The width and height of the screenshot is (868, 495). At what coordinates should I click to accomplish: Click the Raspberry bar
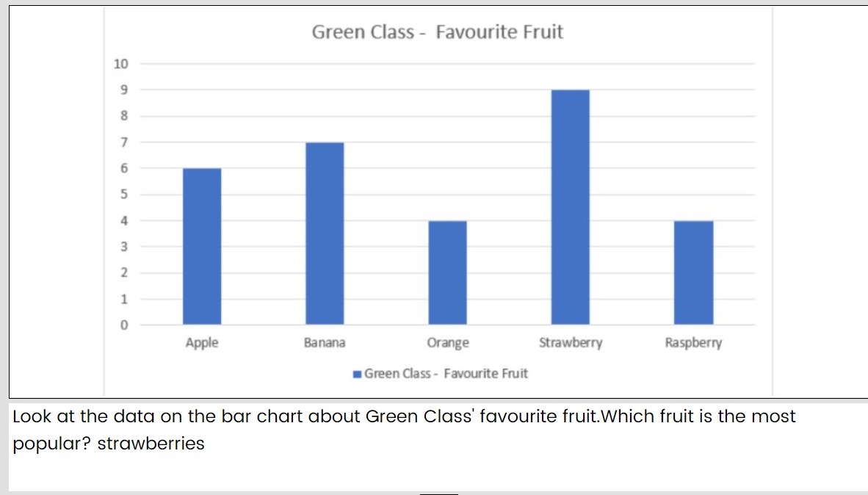point(694,272)
